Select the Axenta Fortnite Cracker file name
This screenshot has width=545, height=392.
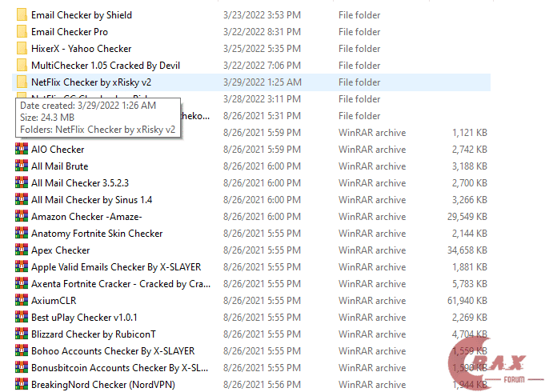pyautogui.click(x=121, y=284)
